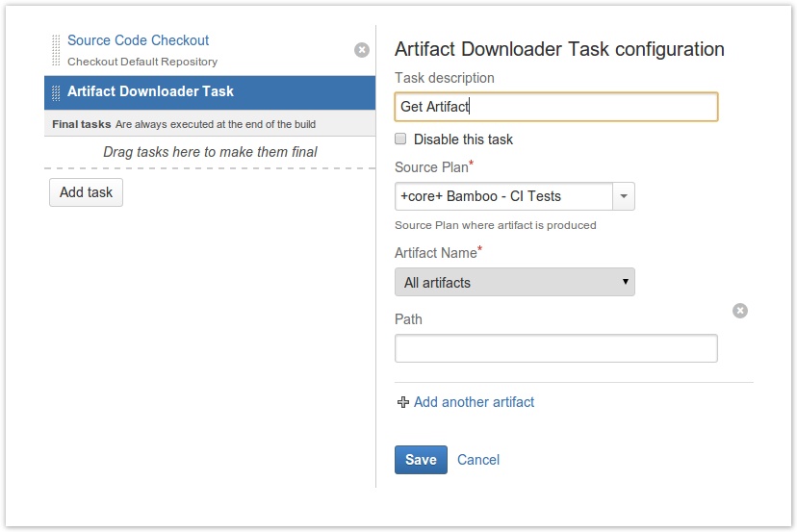
Task: Select the Source Code Checkout task
Action: tap(138, 40)
